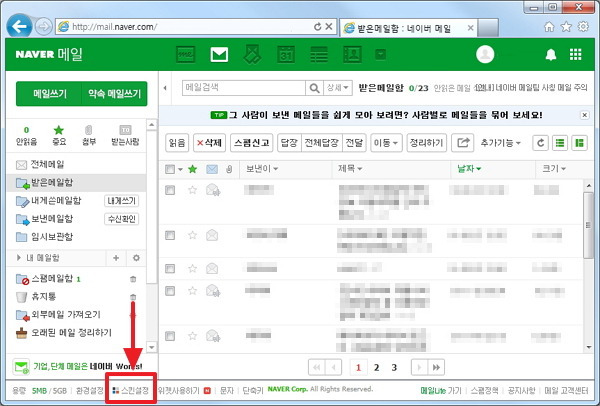The image size is (600, 406).
Task: Open notifications bell icon
Action: pyautogui.click(x=551, y=55)
